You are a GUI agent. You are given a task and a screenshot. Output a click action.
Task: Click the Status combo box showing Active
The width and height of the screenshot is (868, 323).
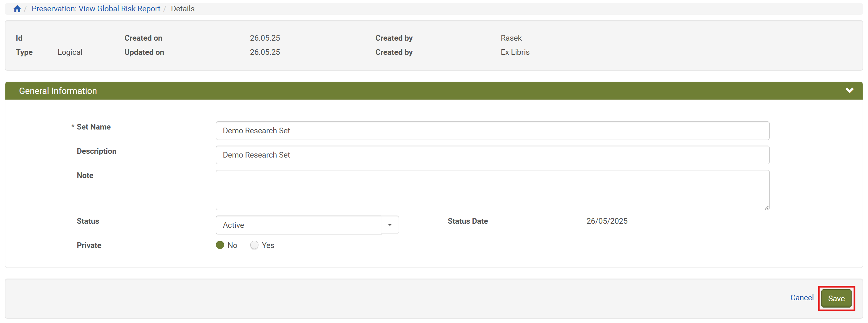point(299,225)
